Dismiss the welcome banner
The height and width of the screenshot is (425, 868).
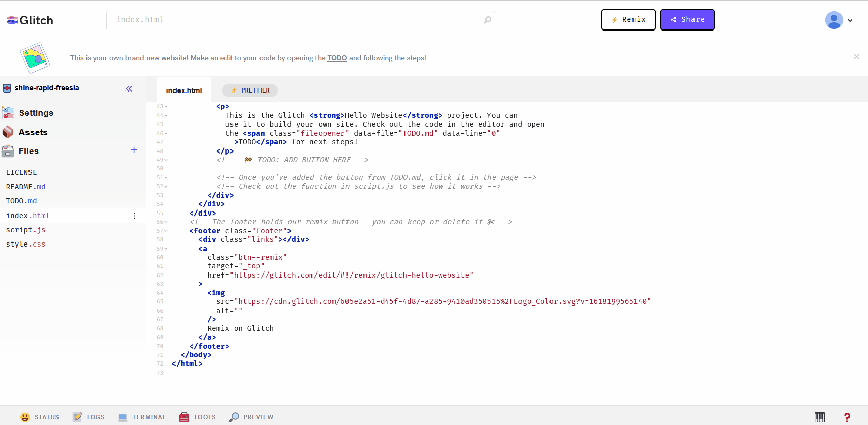[856, 57]
